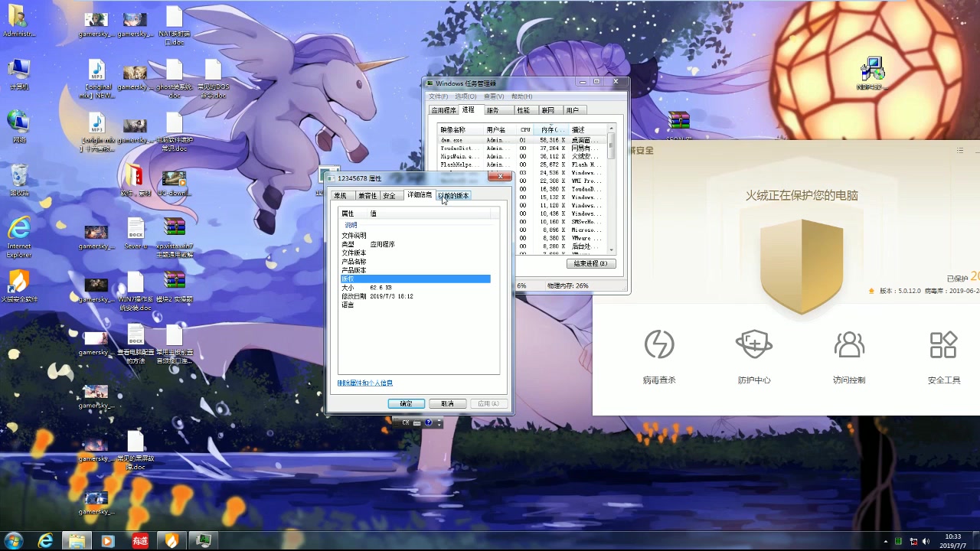The height and width of the screenshot is (551, 980).
Task: Launch Internet Explorer from desktop
Action: click(x=18, y=237)
